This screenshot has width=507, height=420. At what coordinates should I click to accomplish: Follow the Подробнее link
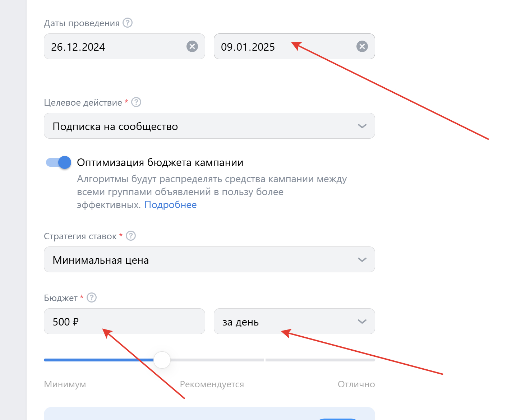click(170, 205)
